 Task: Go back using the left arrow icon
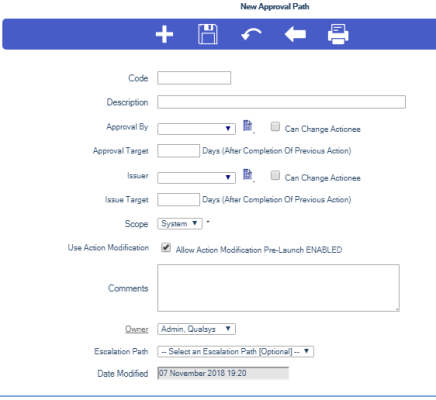(x=295, y=34)
